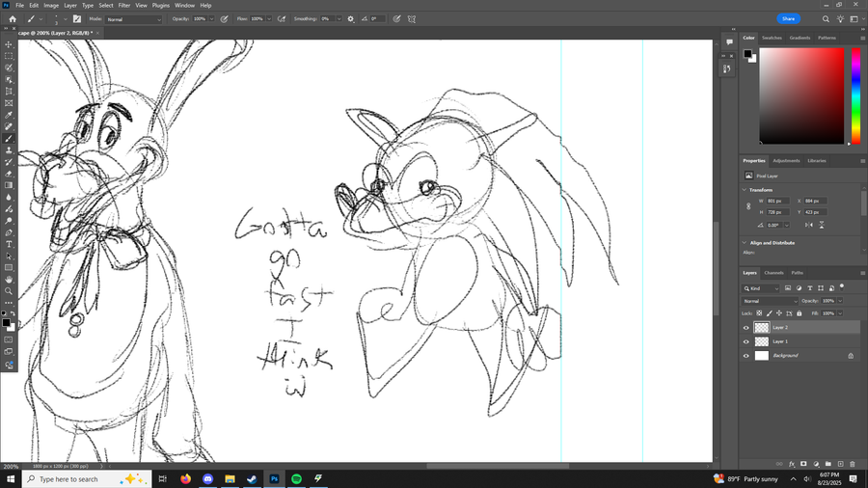Switch to the Libraries tab

click(x=817, y=161)
